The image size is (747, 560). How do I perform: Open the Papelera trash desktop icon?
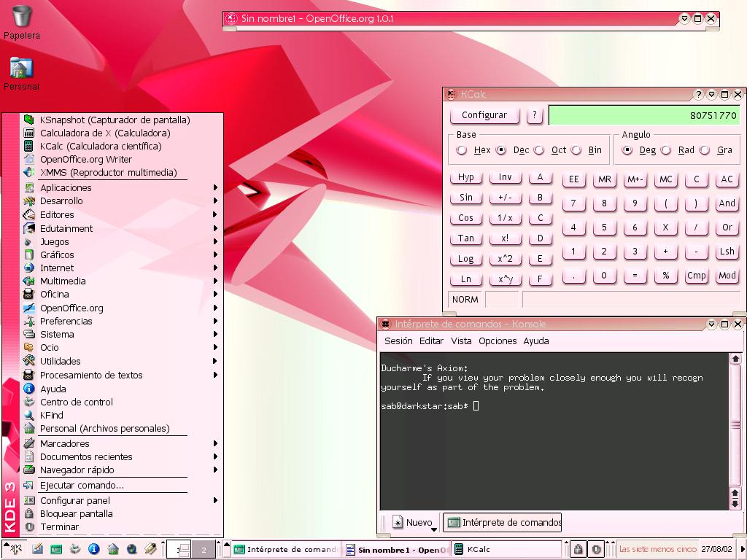click(x=21, y=21)
